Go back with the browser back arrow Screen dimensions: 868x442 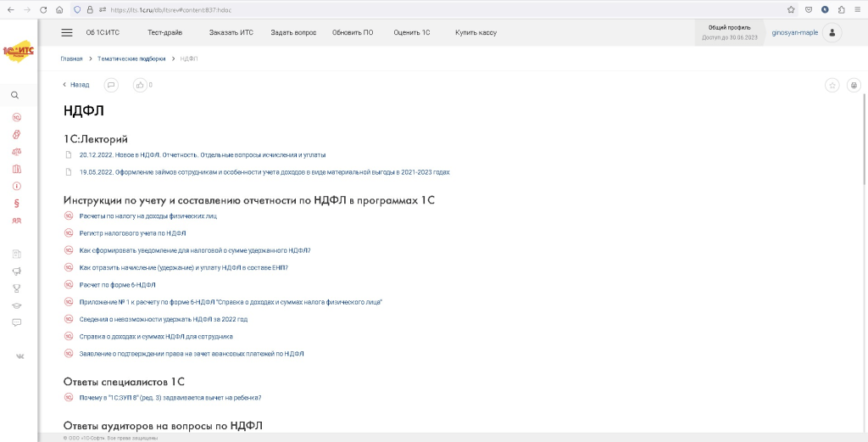10,9
